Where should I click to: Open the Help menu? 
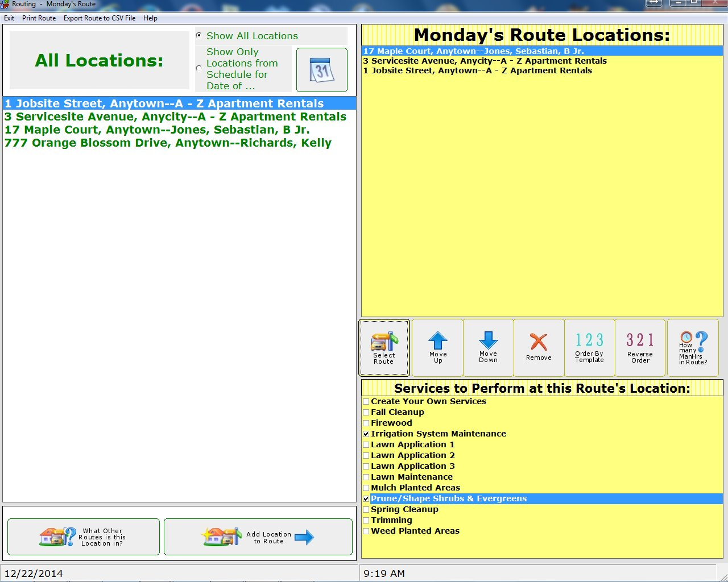point(150,18)
